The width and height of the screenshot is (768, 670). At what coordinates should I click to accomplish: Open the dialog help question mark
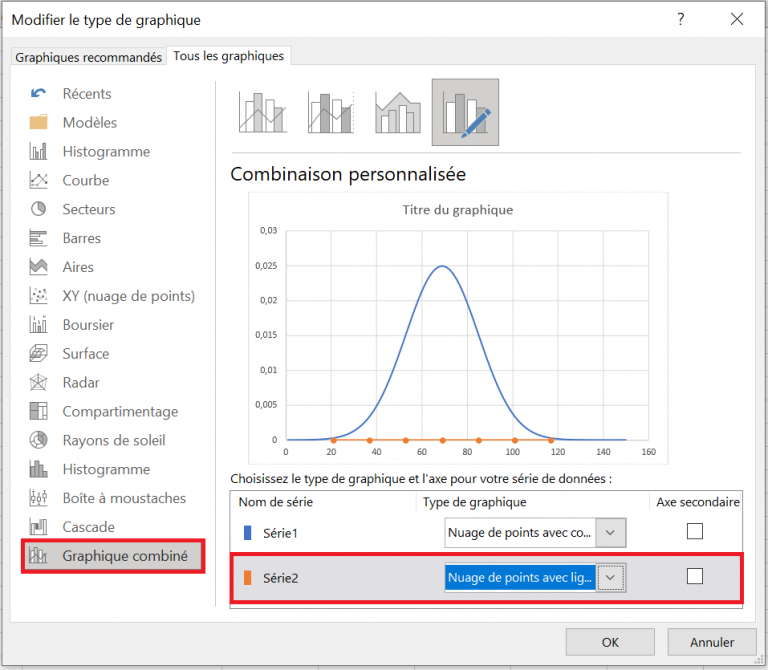coord(681,19)
